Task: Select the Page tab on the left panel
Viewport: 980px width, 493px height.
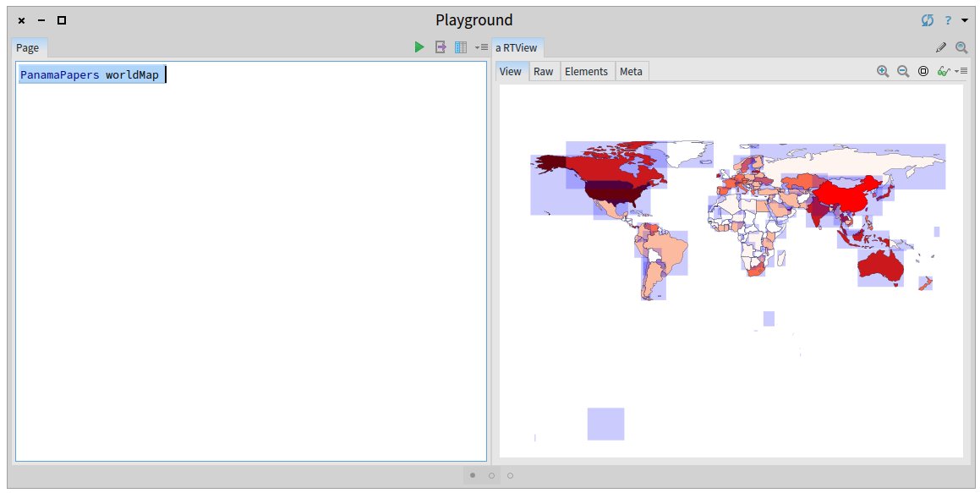Action: (x=28, y=47)
